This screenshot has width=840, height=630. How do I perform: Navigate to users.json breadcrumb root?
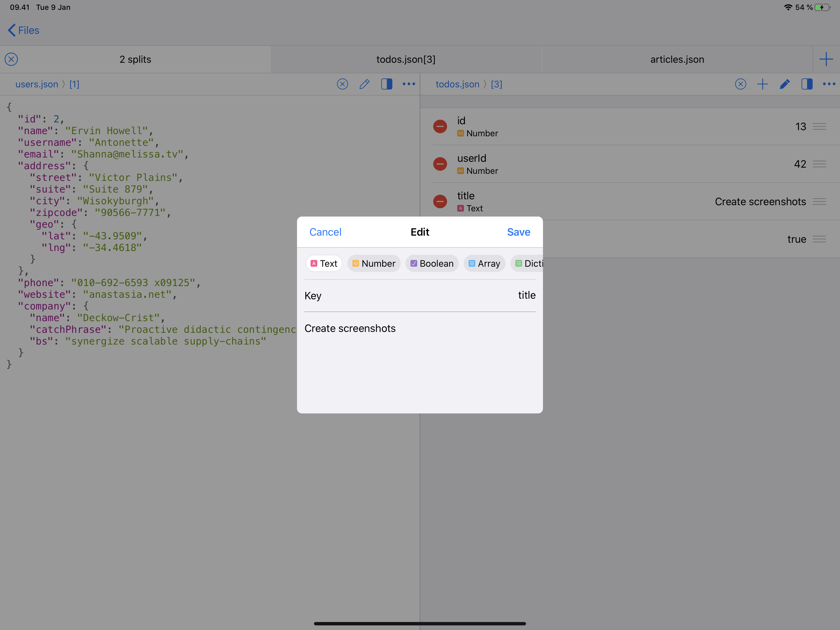click(37, 84)
